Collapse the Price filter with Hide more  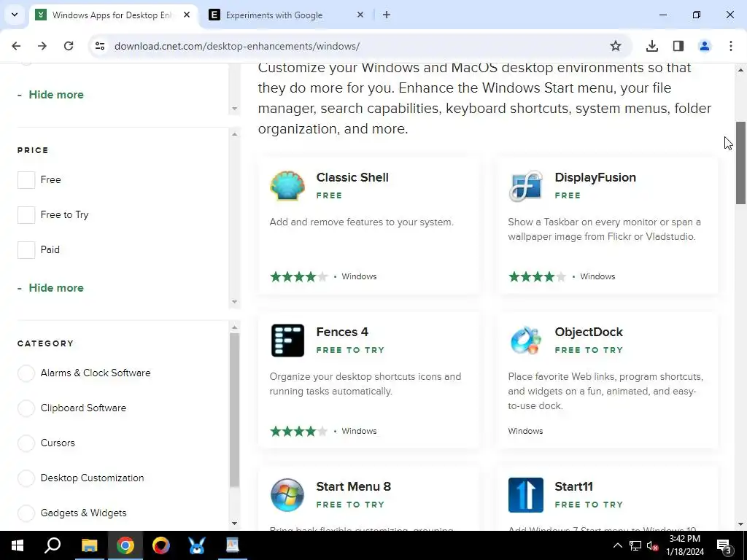[50, 287]
